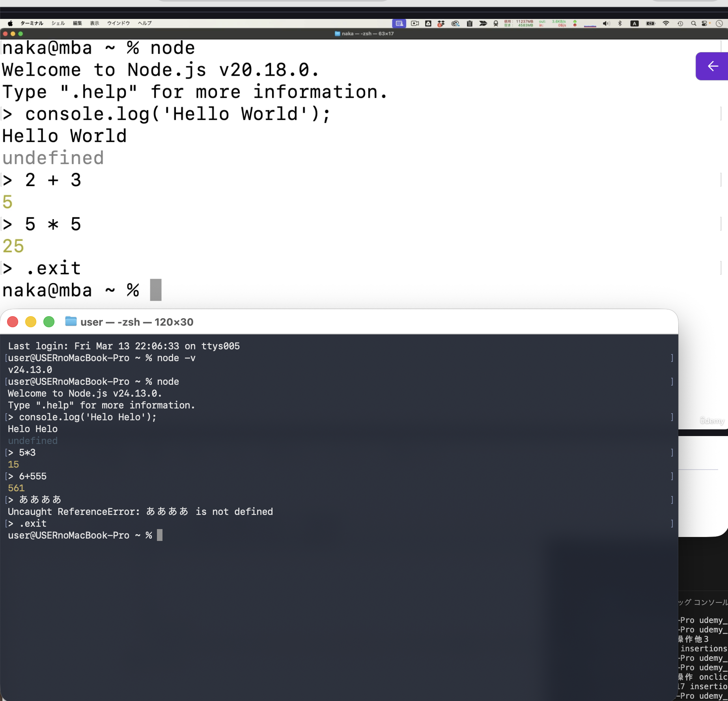Open the Dropbox menu bar icon
The image size is (728, 701).
pyautogui.click(x=441, y=23)
